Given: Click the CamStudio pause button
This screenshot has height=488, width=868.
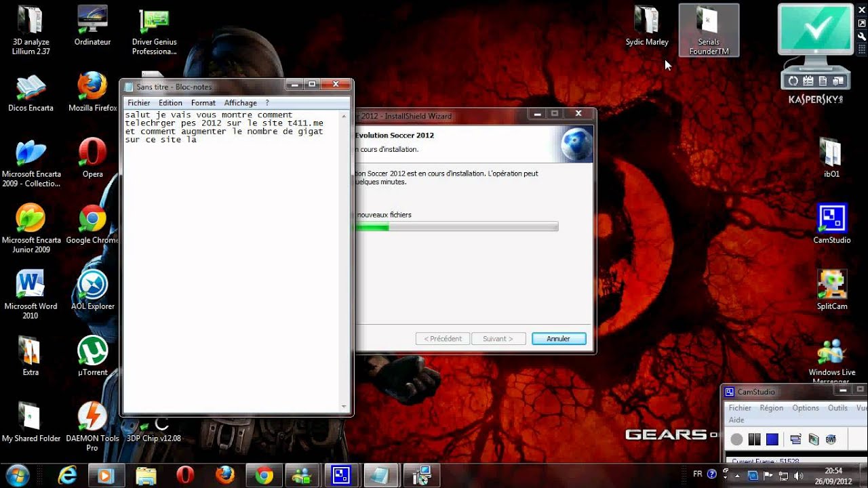Looking at the screenshot, I should (x=754, y=440).
